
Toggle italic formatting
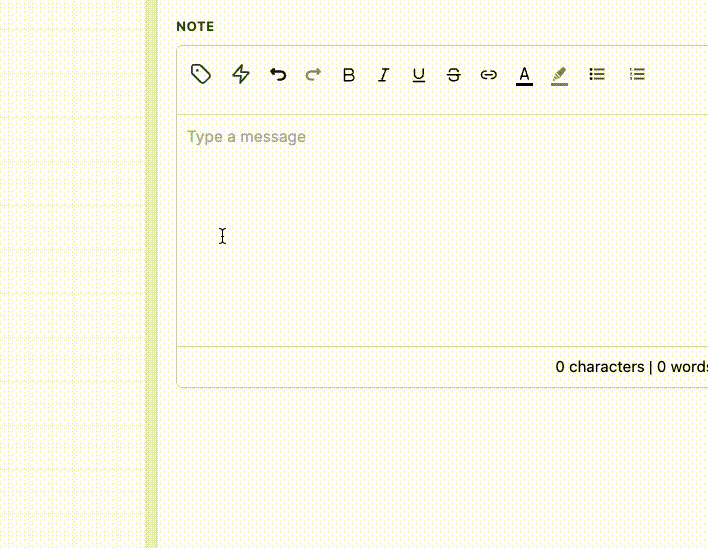tap(383, 75)
